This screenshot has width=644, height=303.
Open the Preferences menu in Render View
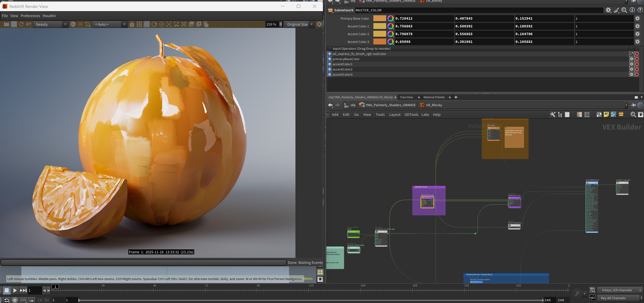pos(30,16)
